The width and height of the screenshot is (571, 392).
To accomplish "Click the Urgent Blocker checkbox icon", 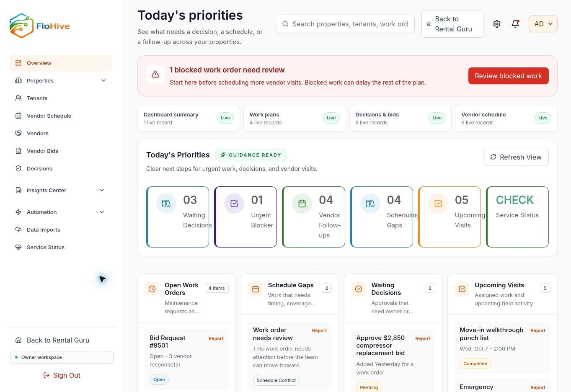I will tap(234, 204).
